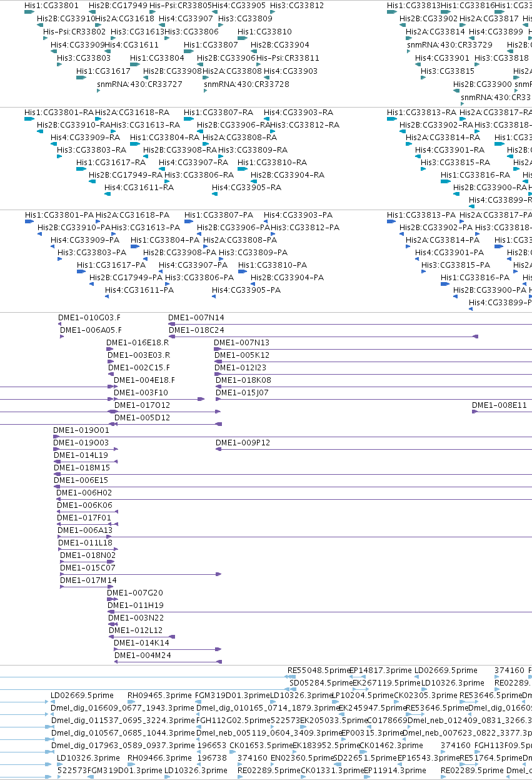
Task: Select protein label His1:CG33807-PA
Action: (218, 215)
